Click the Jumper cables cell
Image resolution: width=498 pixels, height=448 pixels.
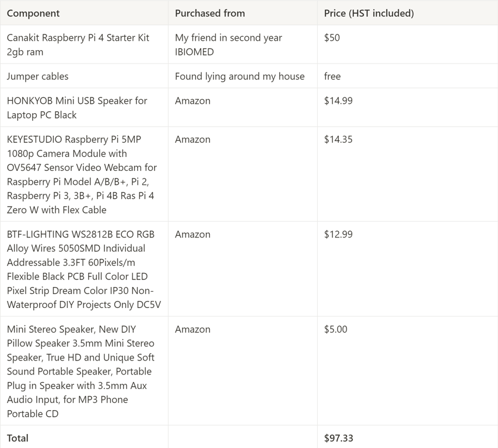tap(38, 76)
